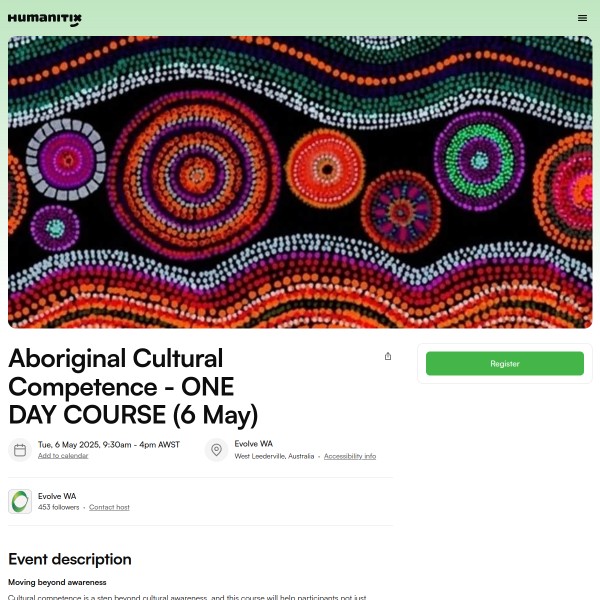The height and width of the screenshot is (600, 600).
Task: Click the 453 followers text
Action: point(58,507)
